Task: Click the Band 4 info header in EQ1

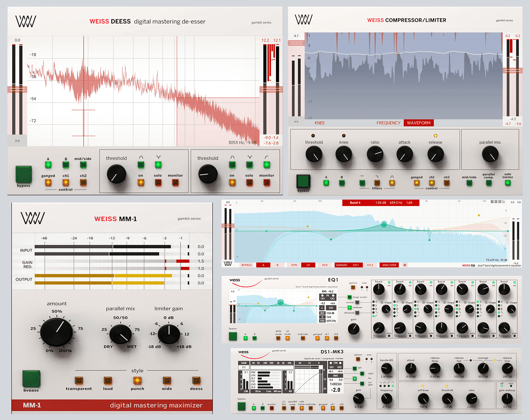Action: click(x=381, y=203)
